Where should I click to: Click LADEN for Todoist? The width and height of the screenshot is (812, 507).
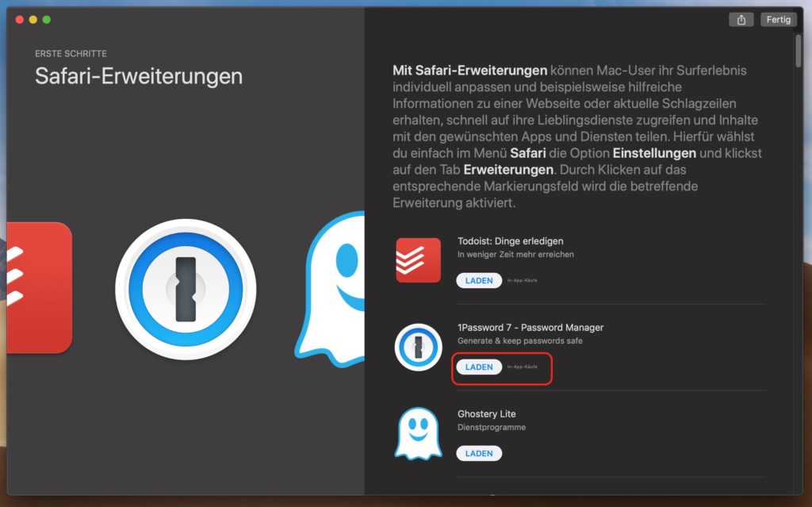click(479, 280)
